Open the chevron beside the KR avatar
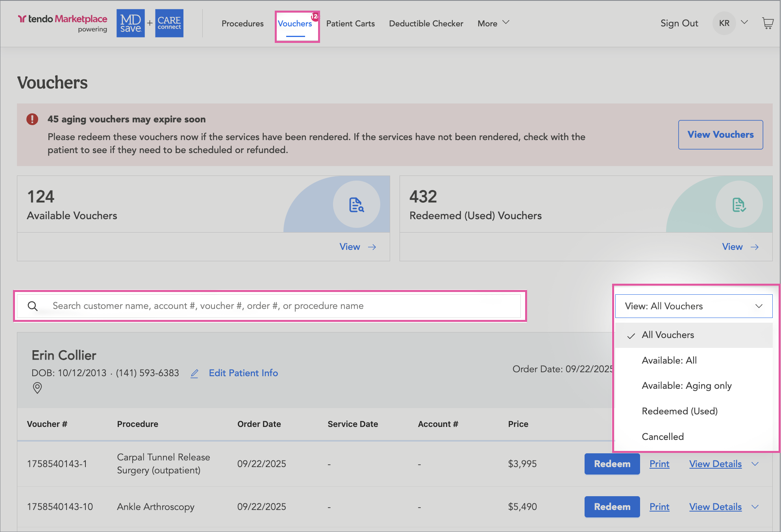The height and width of the screenshot is (532, 781). (744, 22)
